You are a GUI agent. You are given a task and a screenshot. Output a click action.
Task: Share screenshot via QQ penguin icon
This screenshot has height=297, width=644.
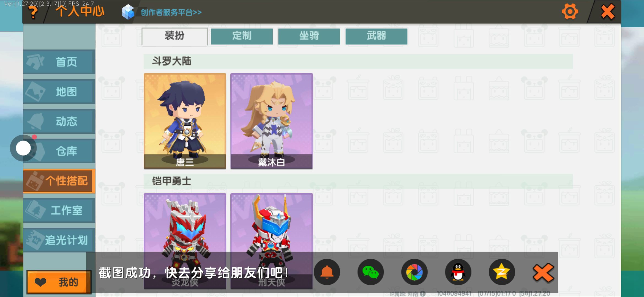pos(458,272)
